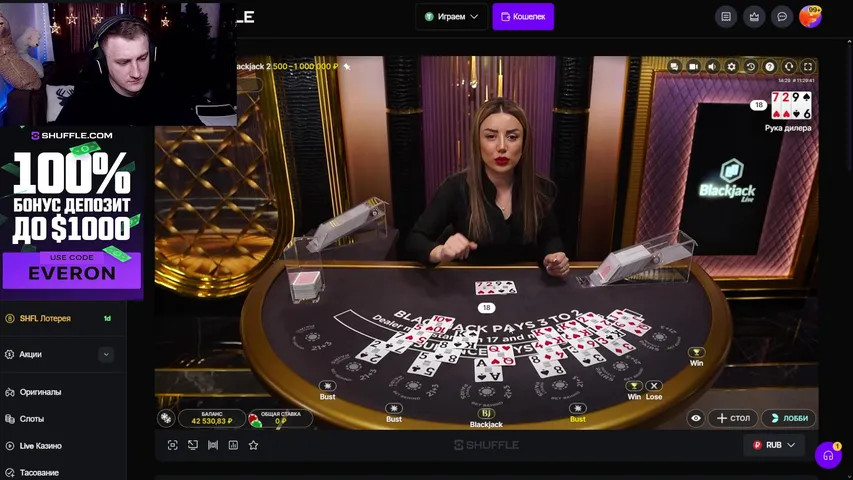Open the help question mark icon

[x=769, y=66]
